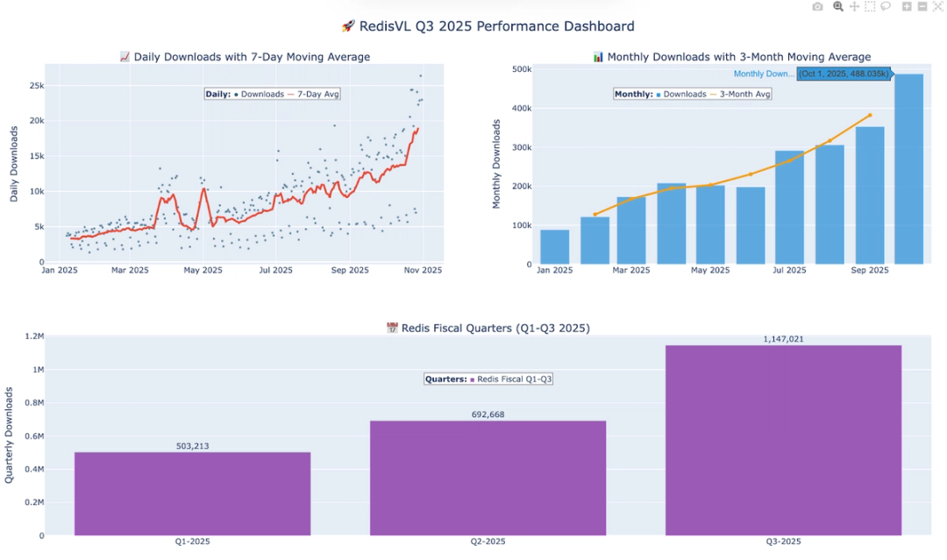Image resolution: width=947 pixels, height=560 pixels.
Task: Select the Nov 2025 axis label
Action: click(422, 270)
